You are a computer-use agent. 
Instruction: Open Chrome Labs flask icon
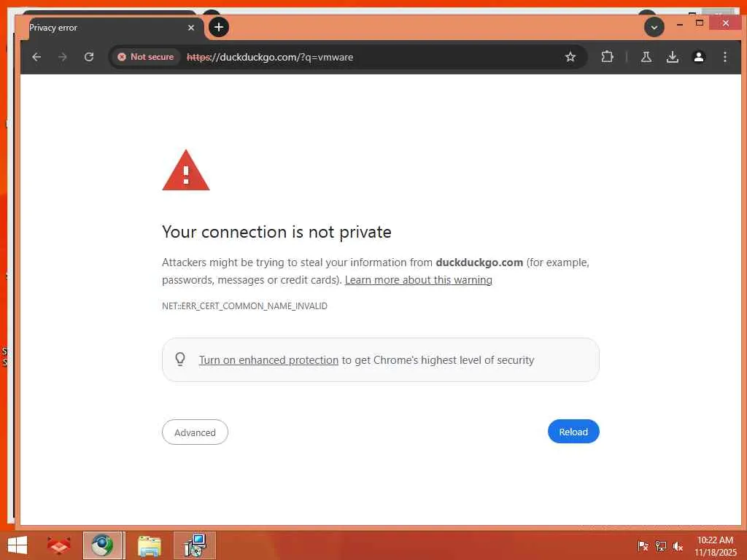pyautogui.click(x=646, y=57)
